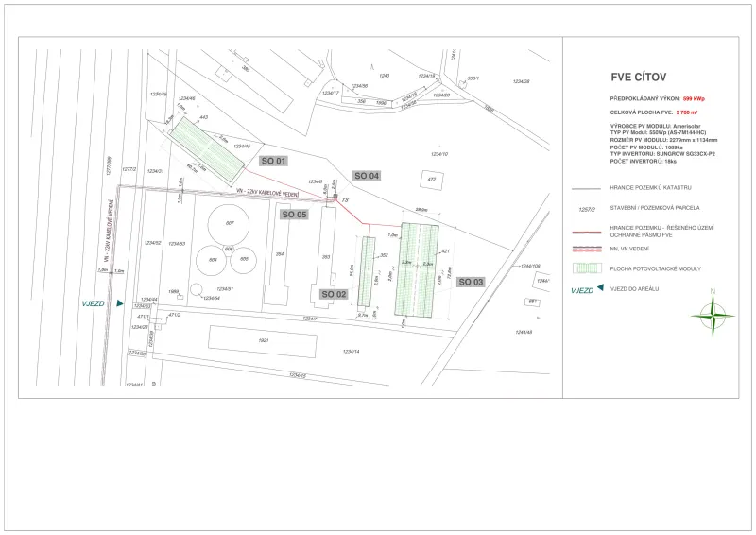Click the 'VJEZD' text on the map
The image size is (756, 535).
93,304
